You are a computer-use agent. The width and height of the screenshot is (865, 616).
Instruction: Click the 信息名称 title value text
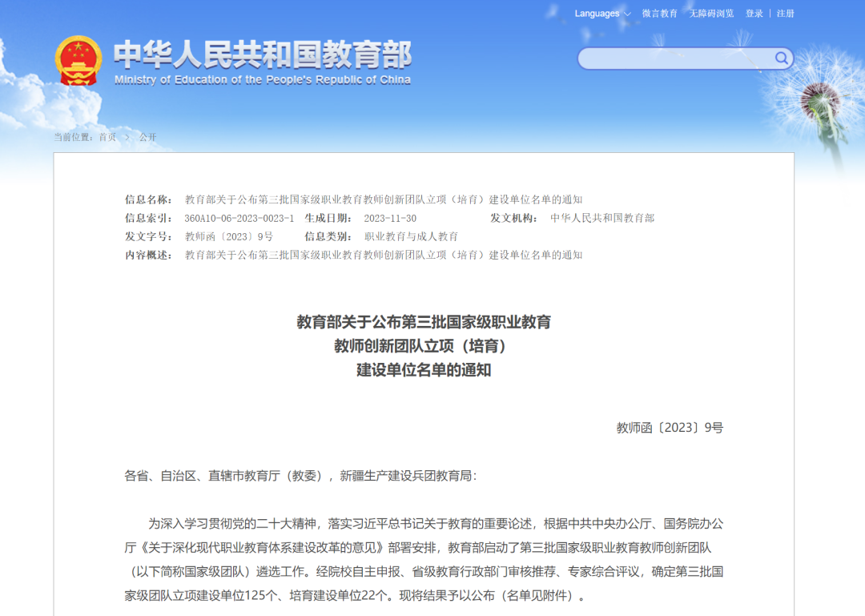(384, 199)
